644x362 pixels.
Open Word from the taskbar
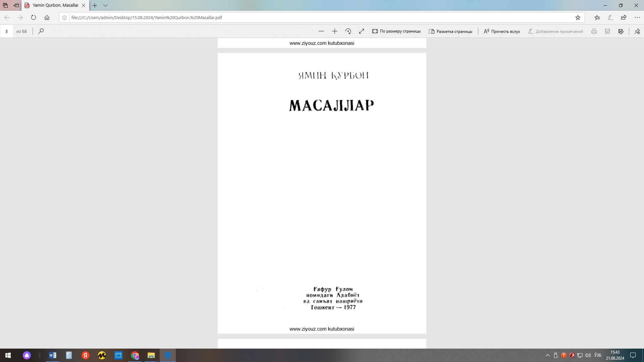(53, 355)
